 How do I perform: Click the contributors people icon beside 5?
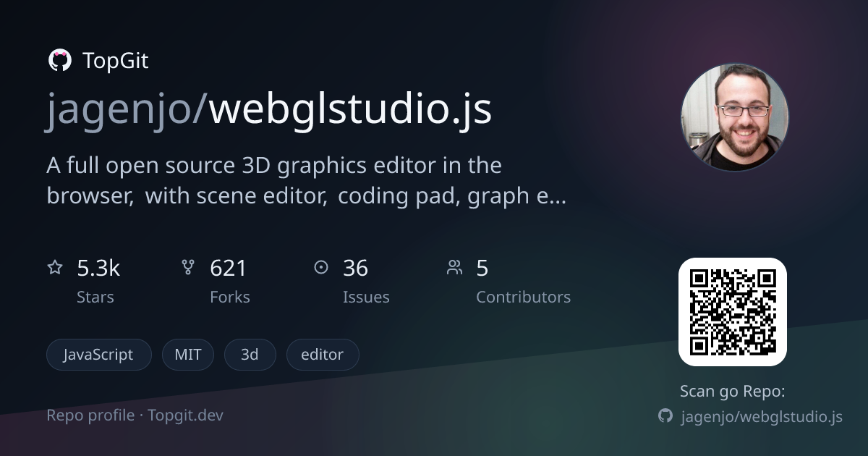coord(454,268)
